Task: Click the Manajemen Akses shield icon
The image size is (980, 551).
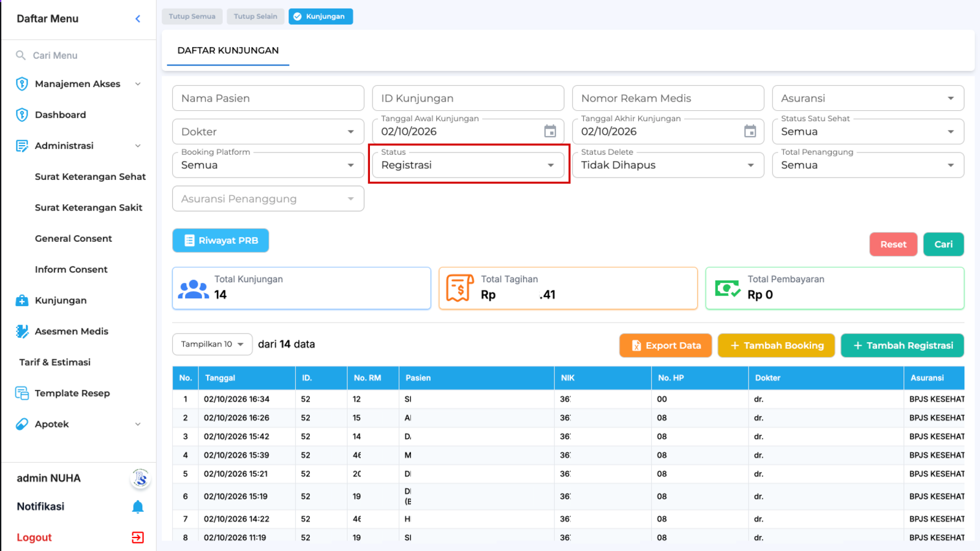Action: point(22,84)
